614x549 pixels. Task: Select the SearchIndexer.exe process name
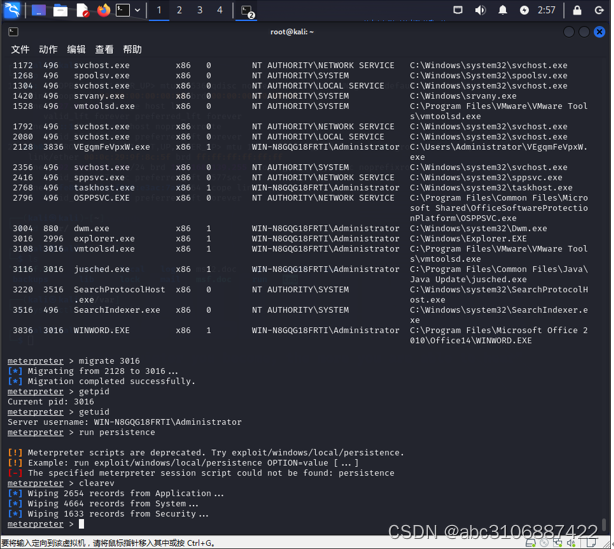point(117,310)
